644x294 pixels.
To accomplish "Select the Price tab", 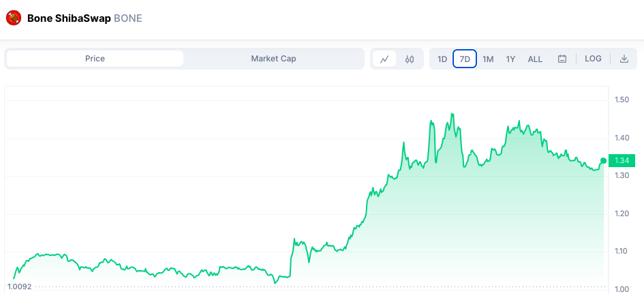I will (x=95, y=59).
